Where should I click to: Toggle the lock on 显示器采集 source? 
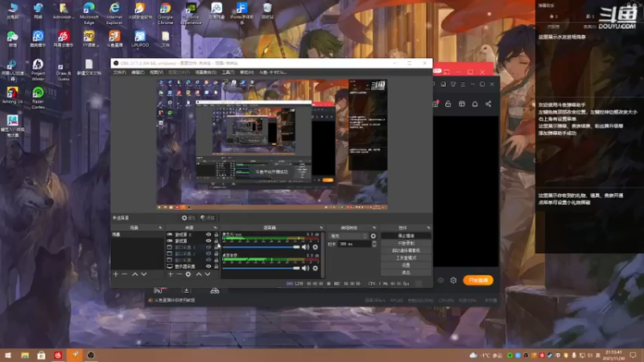coord(216,266)
